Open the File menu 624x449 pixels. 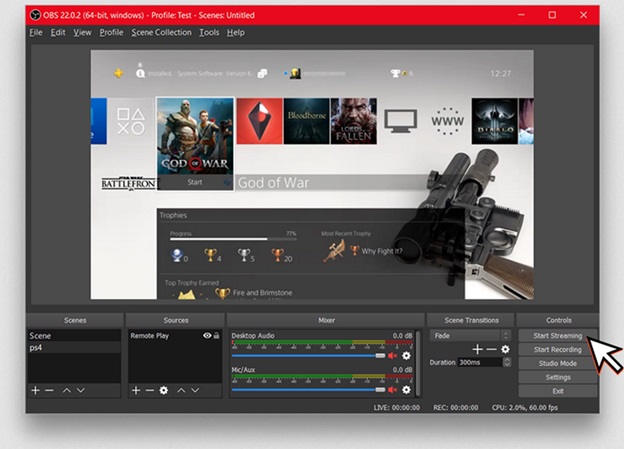click(x=36, y=33)
